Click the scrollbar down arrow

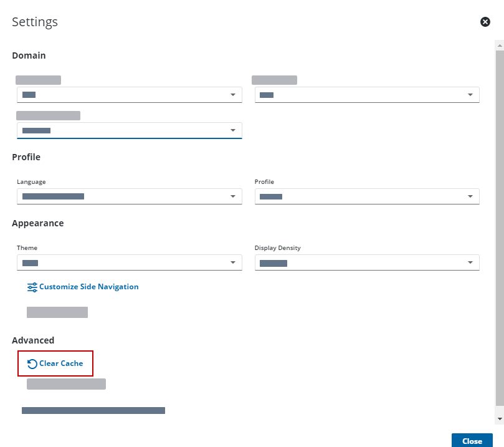tap(499, 418)
